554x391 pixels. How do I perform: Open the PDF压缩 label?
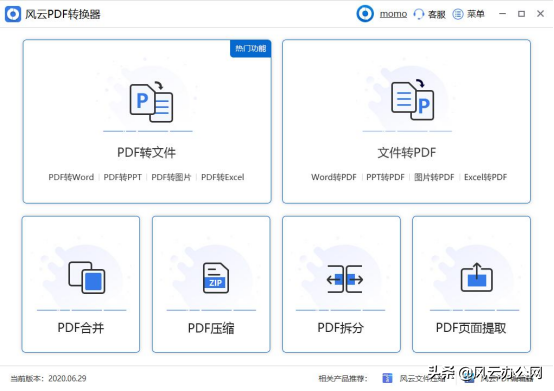tap(211, 328)
